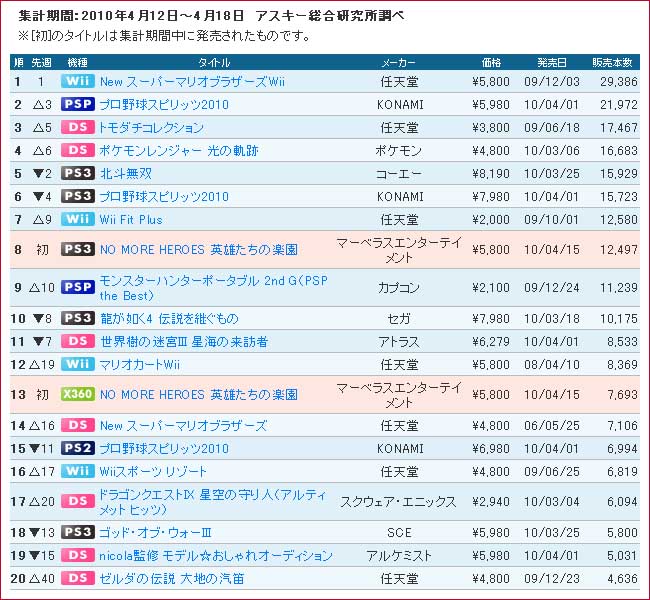650x600 pixels.
Task: Click the sales figure 21,972
Action: pyautogui.click(x=619, y=104)
